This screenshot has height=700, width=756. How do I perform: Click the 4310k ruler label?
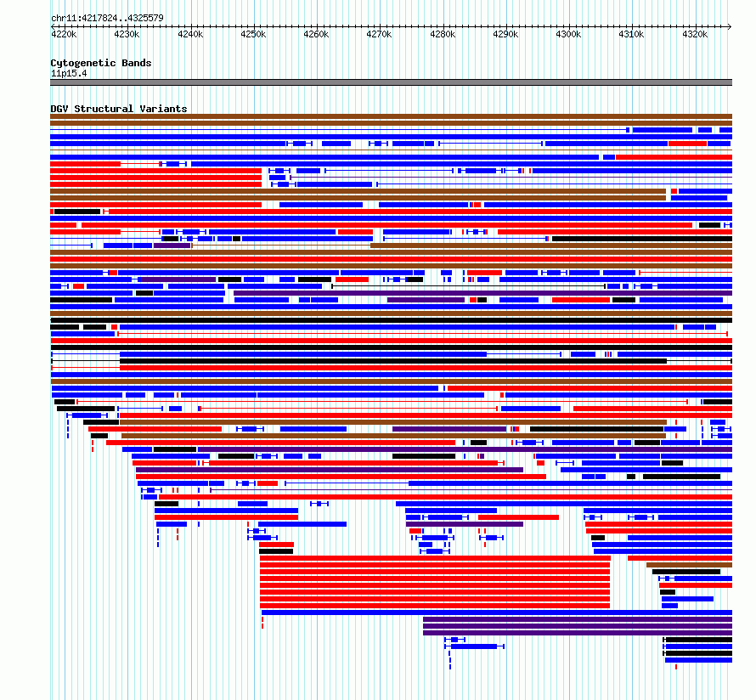coord(632,34)
